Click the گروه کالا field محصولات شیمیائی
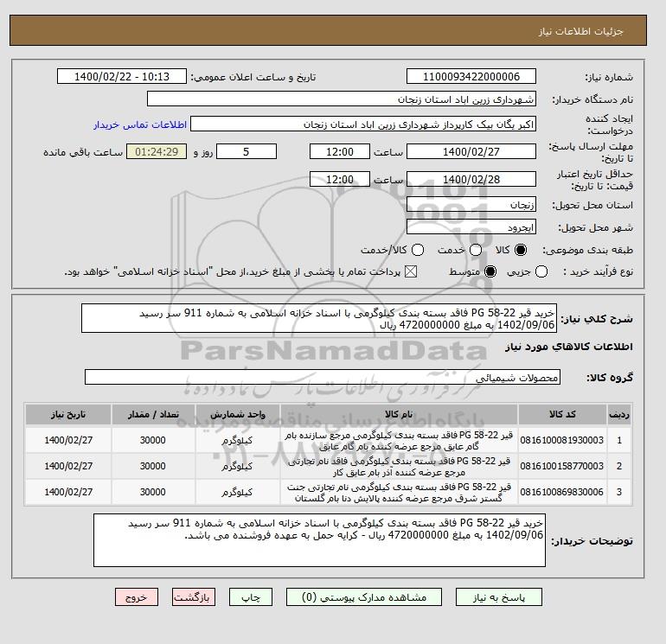The width and height of the screenshot is (666, 644). (x=323, y=378)
